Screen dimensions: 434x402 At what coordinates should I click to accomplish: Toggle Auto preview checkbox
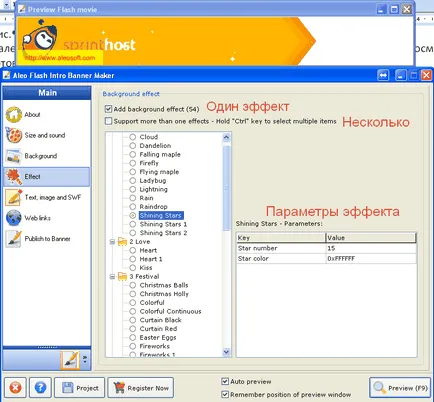(x=225, y=381)
